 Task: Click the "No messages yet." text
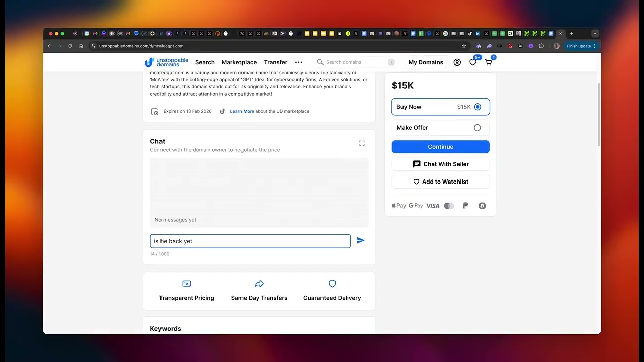(176, 220)
